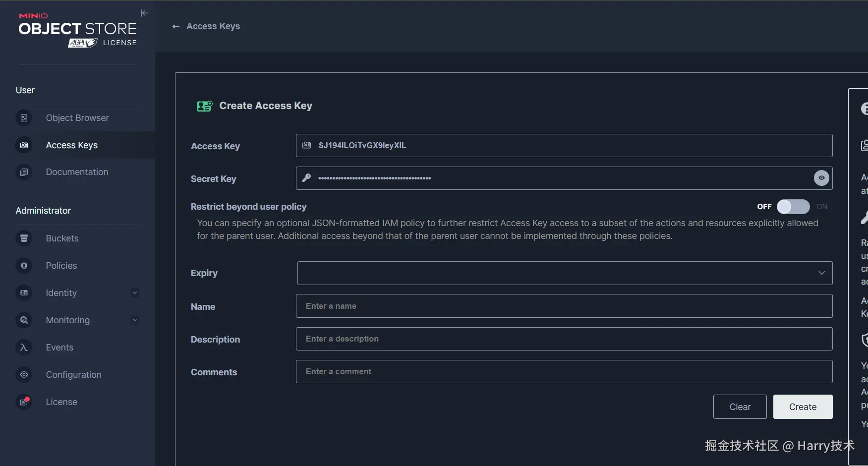Click the Description input field

coord(564,339)
